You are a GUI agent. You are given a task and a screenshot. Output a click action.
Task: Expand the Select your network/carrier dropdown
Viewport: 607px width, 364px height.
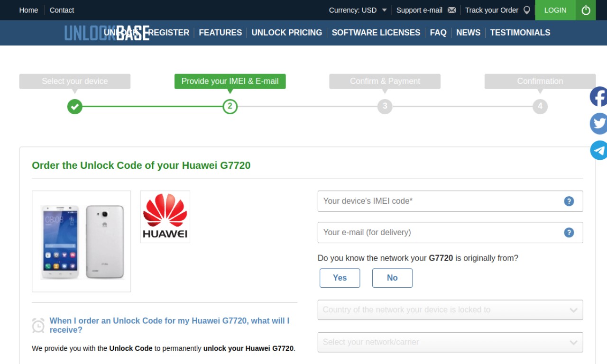point(450,342)
